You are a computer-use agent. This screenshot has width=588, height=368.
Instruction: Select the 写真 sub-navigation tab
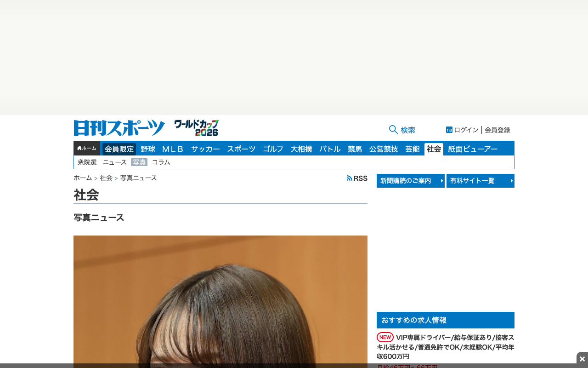139,162
